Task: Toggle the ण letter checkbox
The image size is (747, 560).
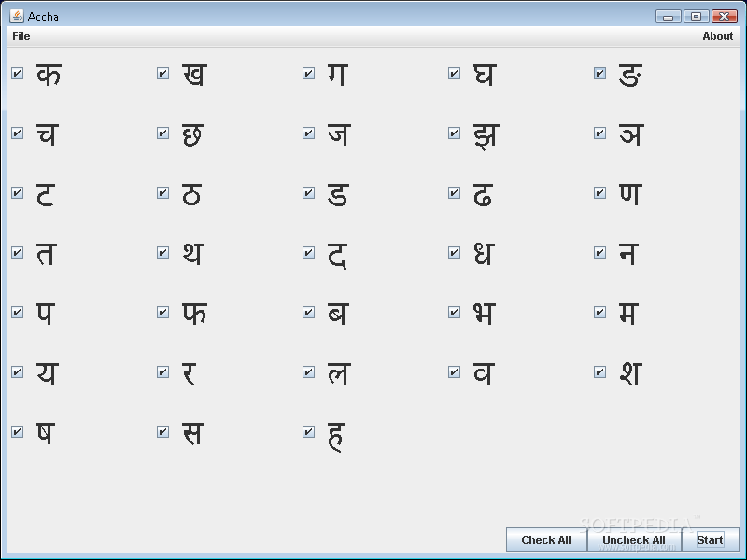Action: coord(600,193)
